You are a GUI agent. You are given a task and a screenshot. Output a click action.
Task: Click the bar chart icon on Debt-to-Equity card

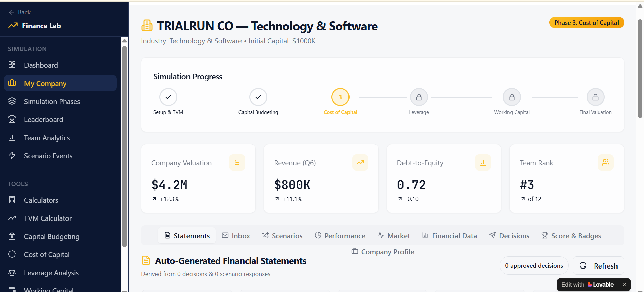483,163
